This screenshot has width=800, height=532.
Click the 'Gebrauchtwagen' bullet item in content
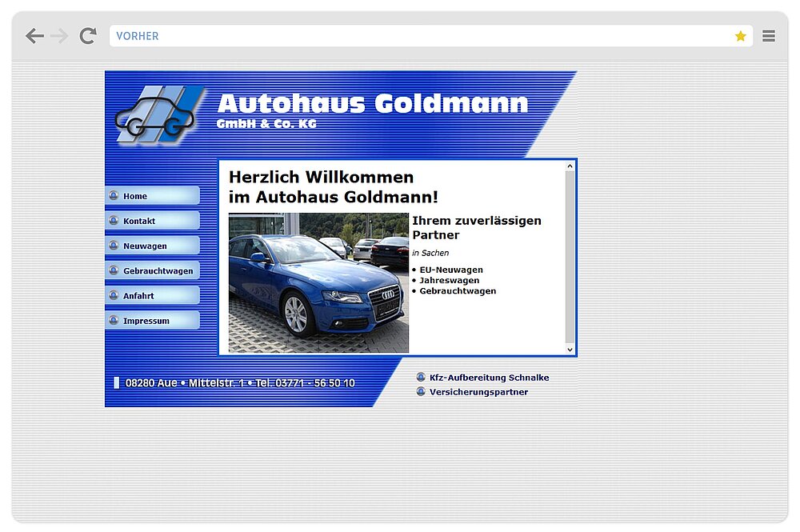pyautogui.click(x=458, y=290)
